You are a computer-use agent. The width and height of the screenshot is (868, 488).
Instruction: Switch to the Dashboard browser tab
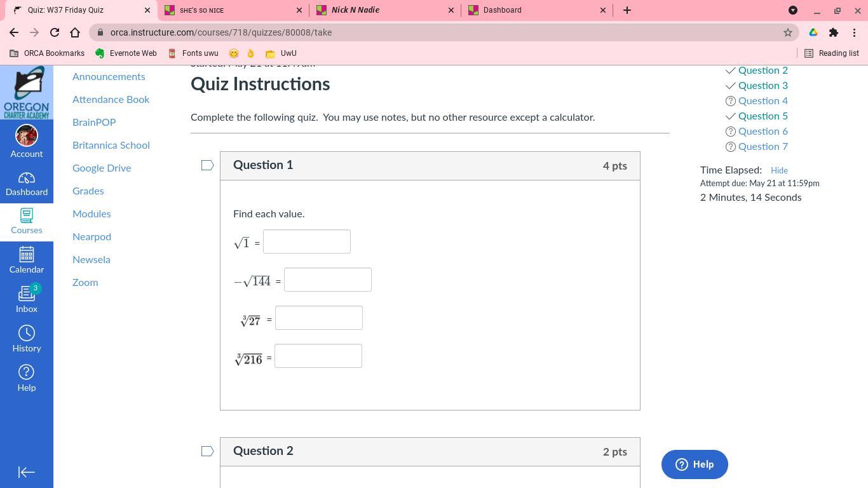point(537,10)
